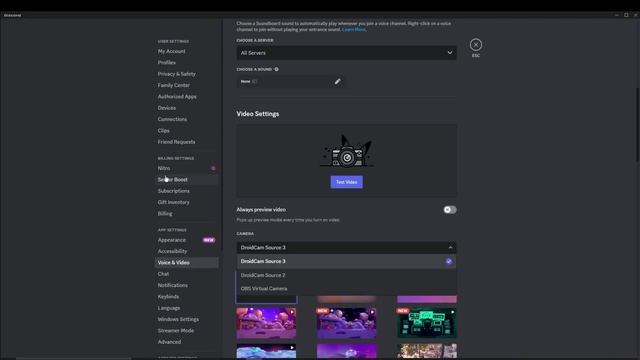The height and width of the screenshot is (360, 640).
Task: Toggle Always preview video switch
Action: (450, 210)
